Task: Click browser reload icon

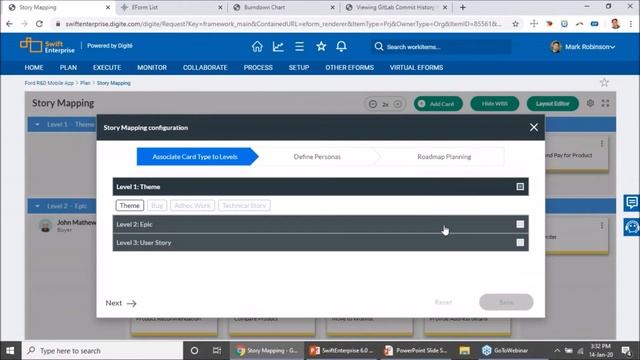Action: (x=39, y=24)
